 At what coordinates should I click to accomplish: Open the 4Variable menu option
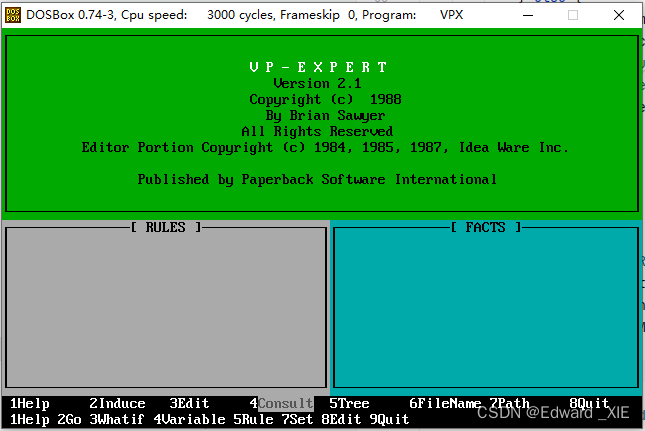(x=189, y=419)
